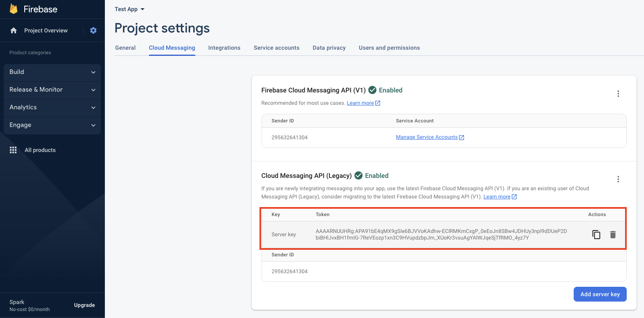This screenshot has height=318, width=644.
Task: Open Learn more link under API (V1)
Action: (364, 103)
